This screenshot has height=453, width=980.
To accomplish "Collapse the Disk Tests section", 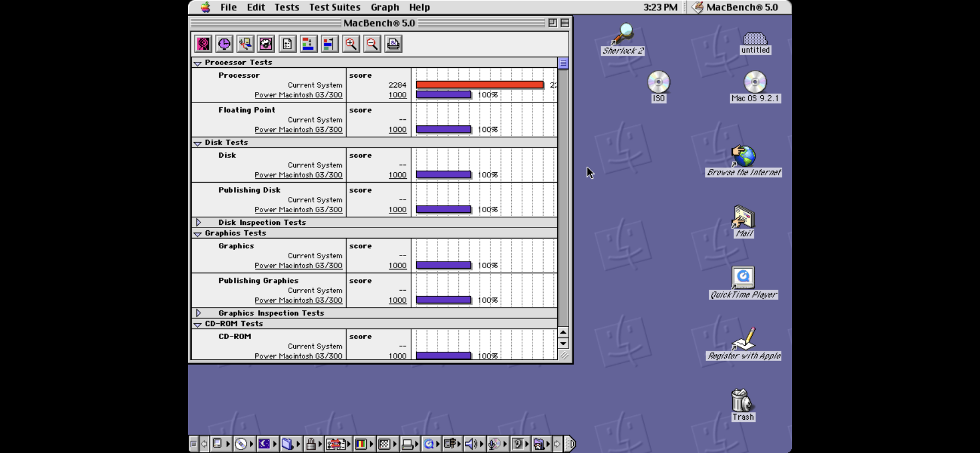I will click(x=197, y=143).
